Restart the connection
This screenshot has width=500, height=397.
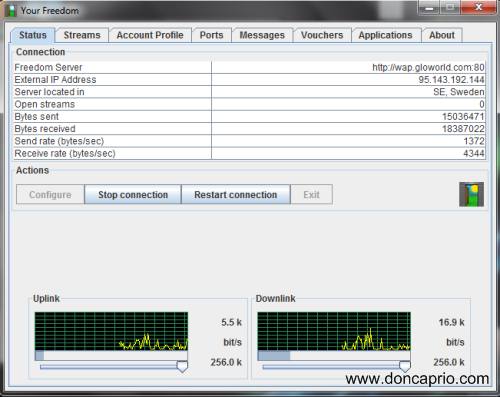[x=236, y=194]
